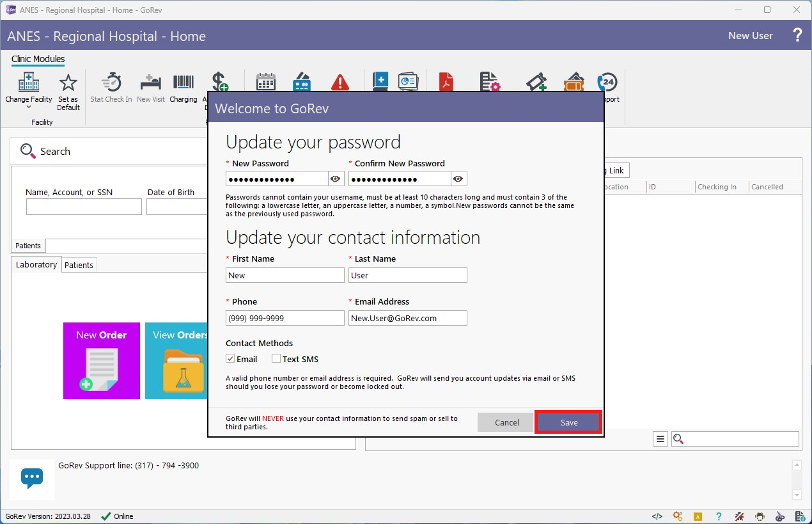
Task: Open the support chat bubble icon
Action: [32, 478]
